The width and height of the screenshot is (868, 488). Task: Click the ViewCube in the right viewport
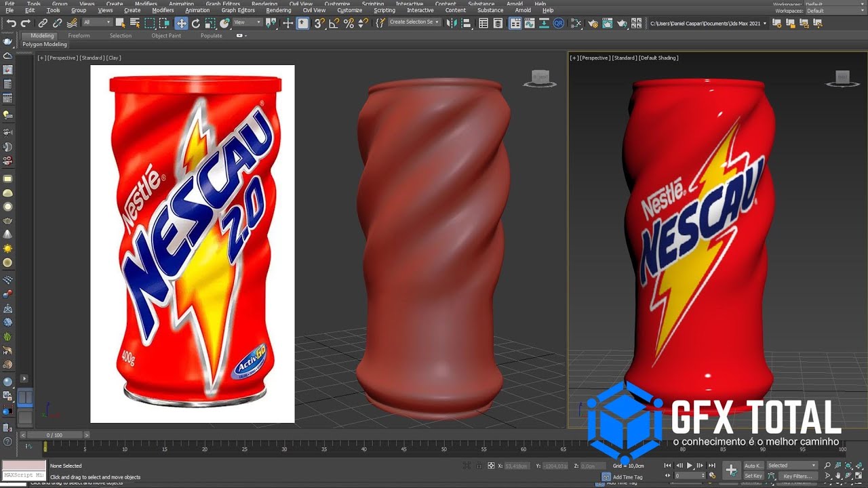(x=842, y=79)
